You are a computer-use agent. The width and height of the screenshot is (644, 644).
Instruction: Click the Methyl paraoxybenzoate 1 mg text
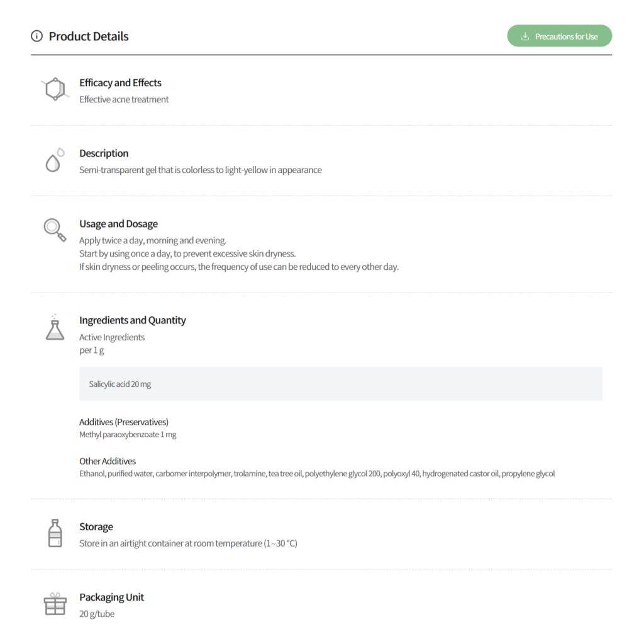tap(128, 435)
